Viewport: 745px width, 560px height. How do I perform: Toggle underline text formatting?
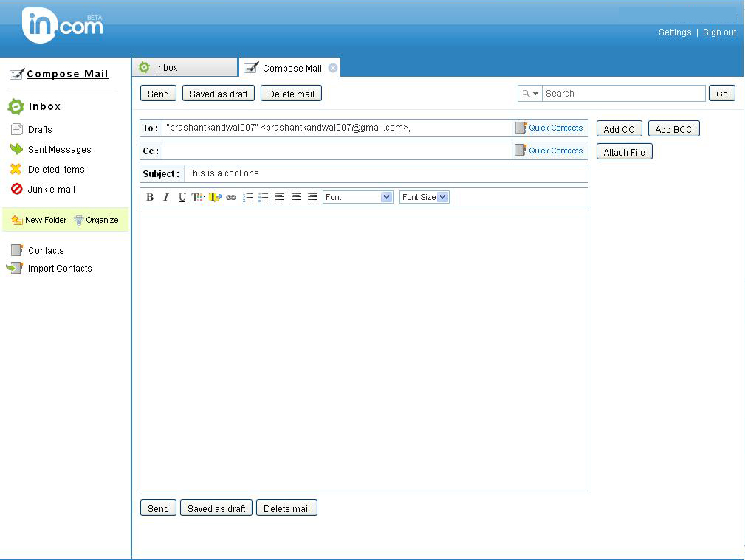[x=182, y=198]
